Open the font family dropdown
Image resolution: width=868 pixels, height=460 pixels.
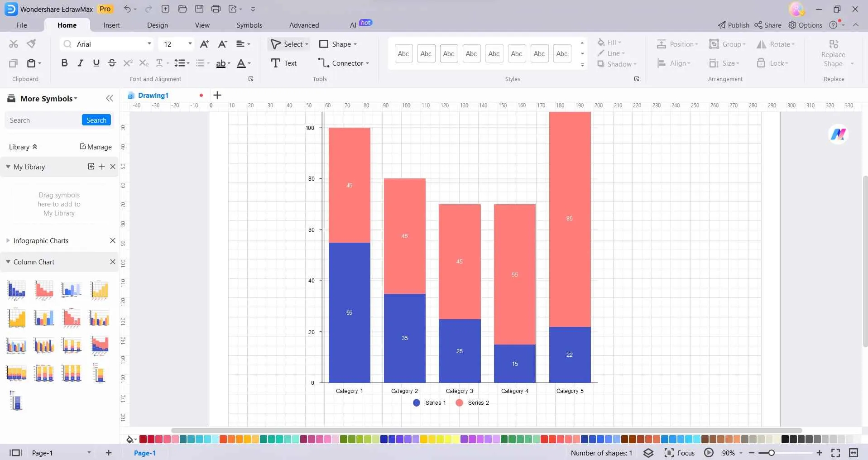[149, 44]
